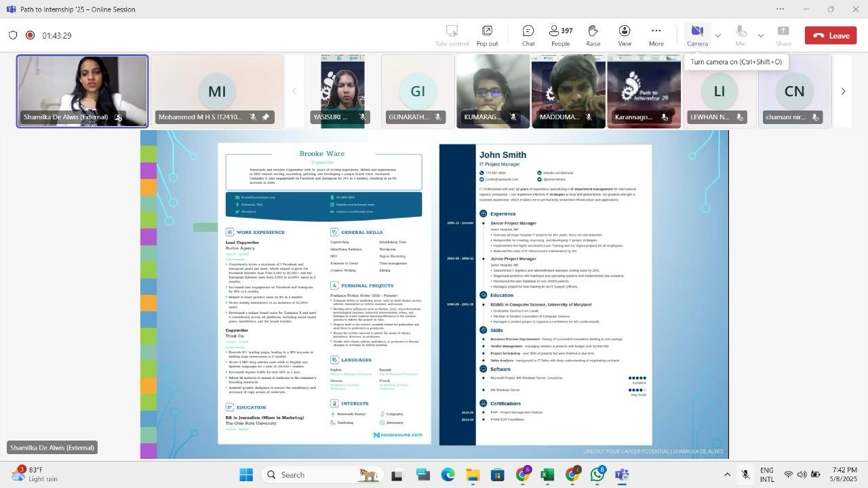
Task: Expand camera options dropdown arrow
Action: 718,35
